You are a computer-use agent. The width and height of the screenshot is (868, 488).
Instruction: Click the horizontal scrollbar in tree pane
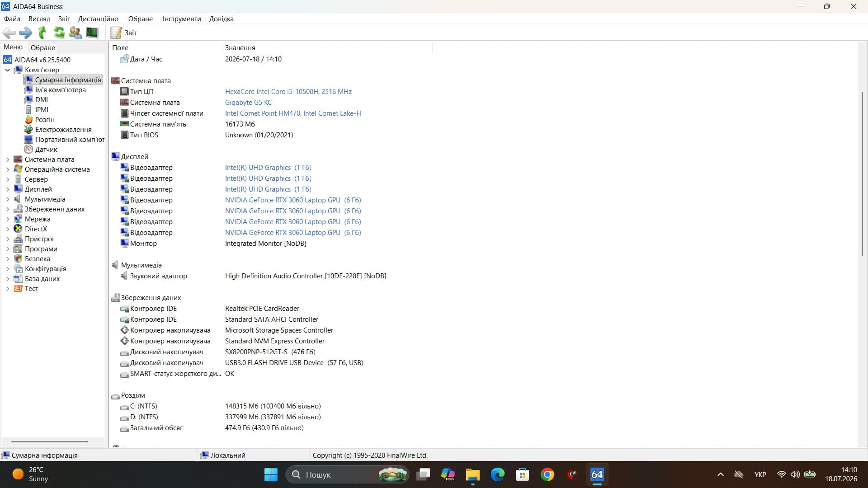[50, 441]
